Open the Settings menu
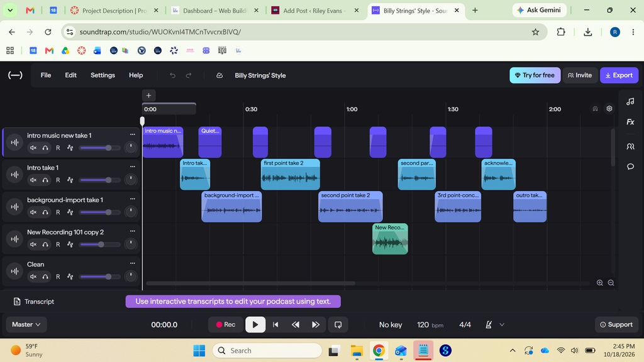Image resolution: width=644 pixels, height=362 pixels. (103, 75)
